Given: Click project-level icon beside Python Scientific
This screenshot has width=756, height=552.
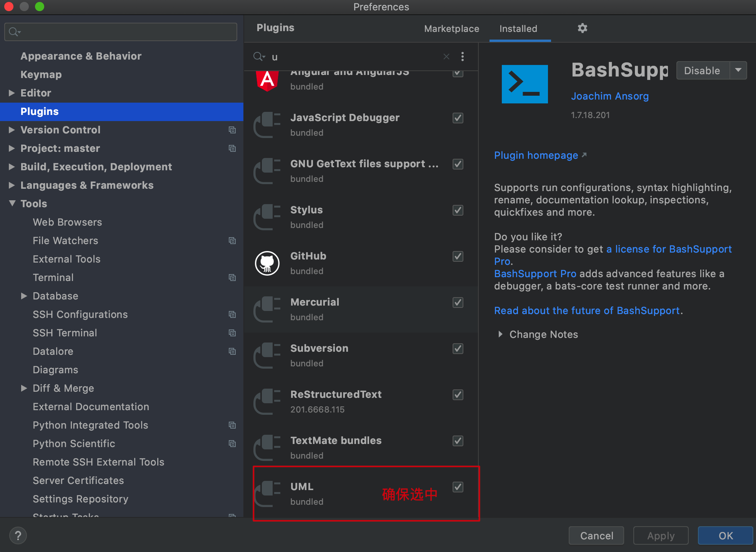Looking at the screenshot, I should point(232,444).
